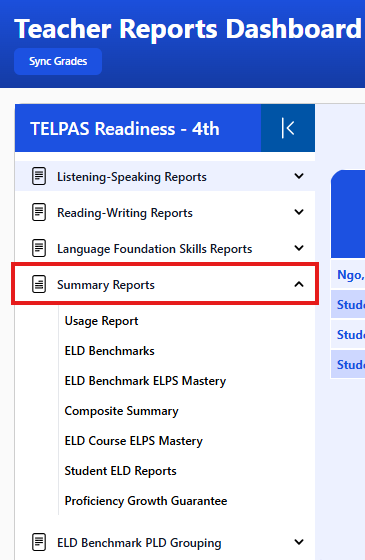Open the Usage Report
The height and width of the screenshot is (560, 365).
point(101,321)
